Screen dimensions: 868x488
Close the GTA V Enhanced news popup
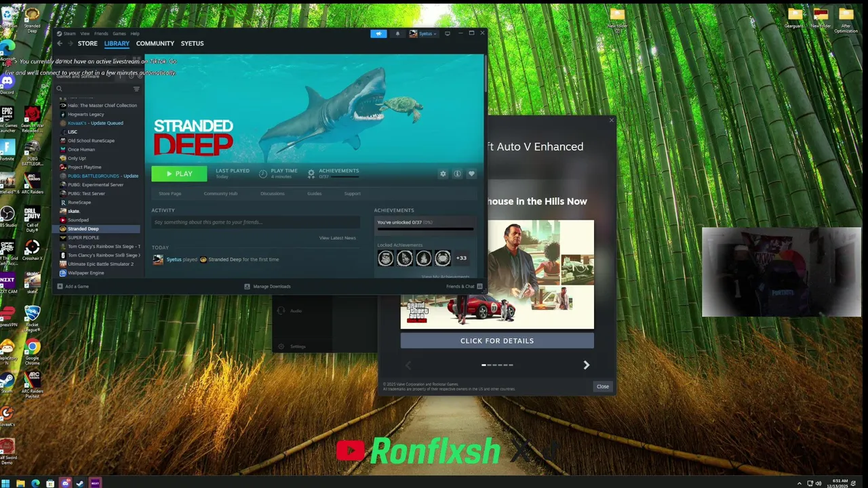[603, 386]
